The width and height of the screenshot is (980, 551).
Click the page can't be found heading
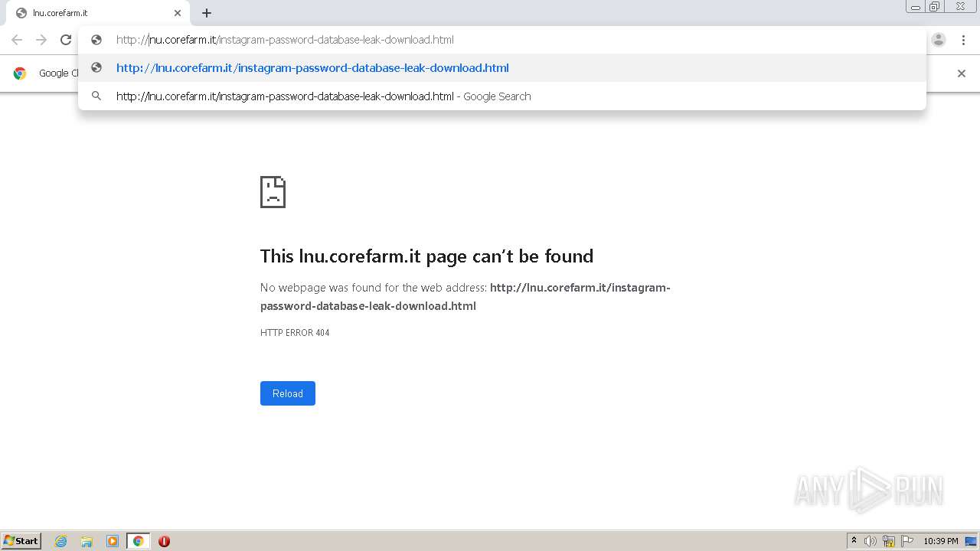coord(426,256)
